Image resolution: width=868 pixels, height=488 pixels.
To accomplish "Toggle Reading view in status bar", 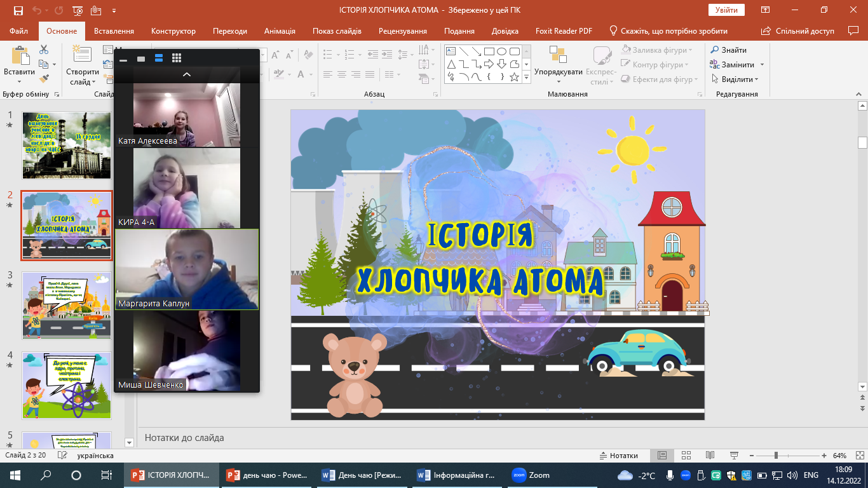I will point(710,456).
